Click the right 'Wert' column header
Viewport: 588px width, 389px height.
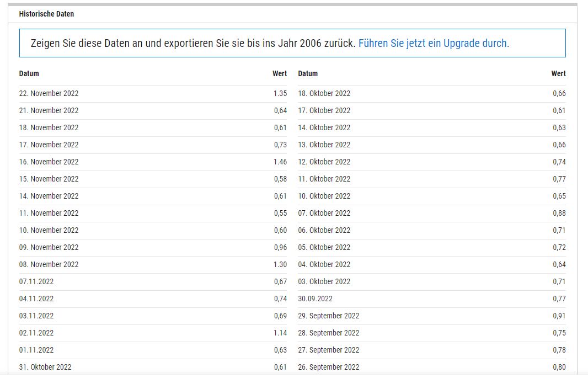click(x=558, y=73)
